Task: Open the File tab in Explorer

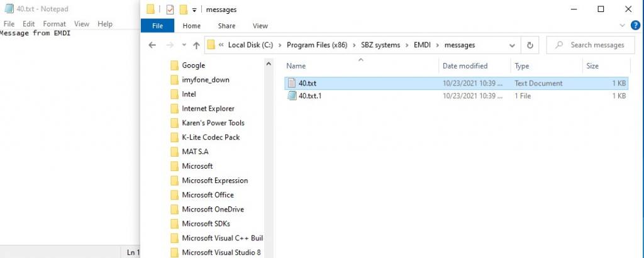Action: pyautogui.click(x=158, y=26)
